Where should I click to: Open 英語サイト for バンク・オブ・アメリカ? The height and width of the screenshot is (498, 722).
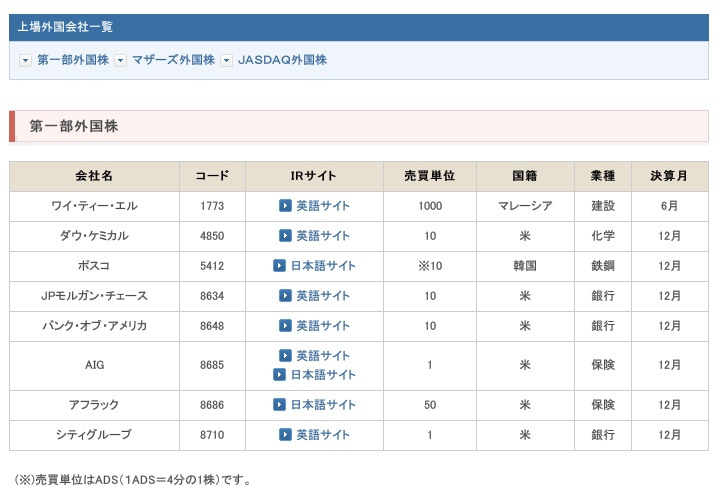coord(323,326)
